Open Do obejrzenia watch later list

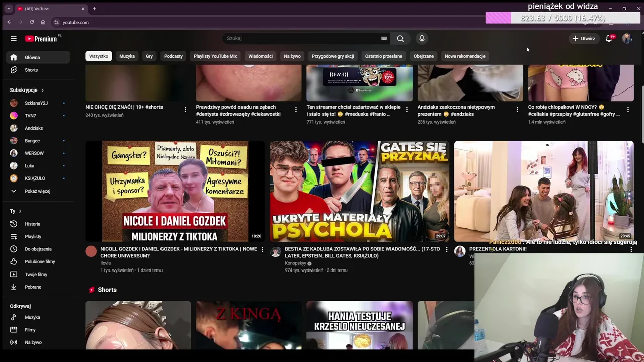coord(38,249)
